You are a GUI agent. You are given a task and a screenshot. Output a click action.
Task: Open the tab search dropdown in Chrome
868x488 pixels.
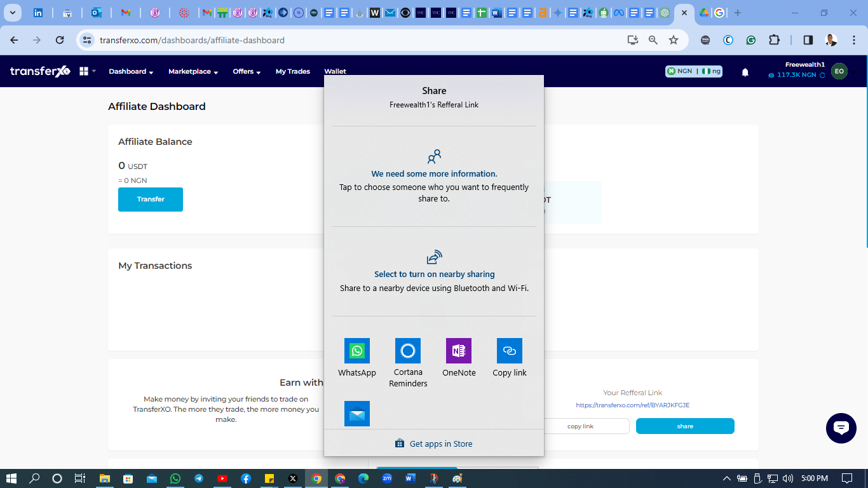[12, 13]
